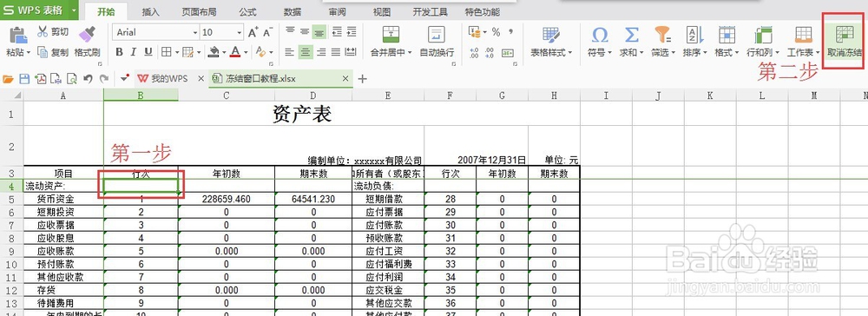
Task: Activate the Format Painter (格式刷) brush
Action: click(x=87, y=34)
